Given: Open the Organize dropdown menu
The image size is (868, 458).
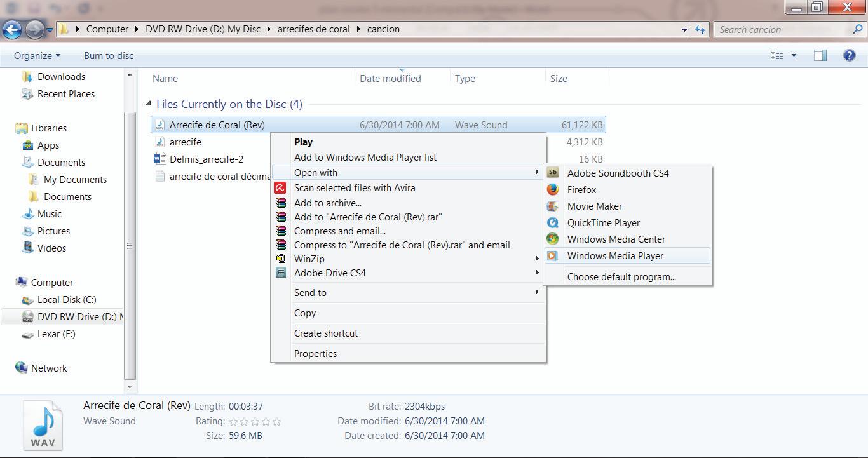Looking at the screenshot, I should [x=37, y=55].
